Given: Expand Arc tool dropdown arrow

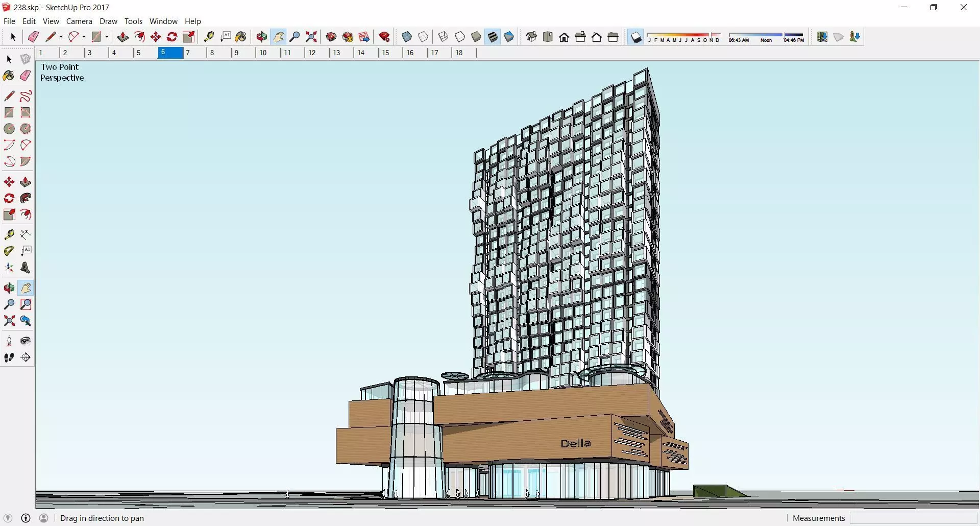Looking at the screenshot, I should pyautogui.click(x=84, y=37).
